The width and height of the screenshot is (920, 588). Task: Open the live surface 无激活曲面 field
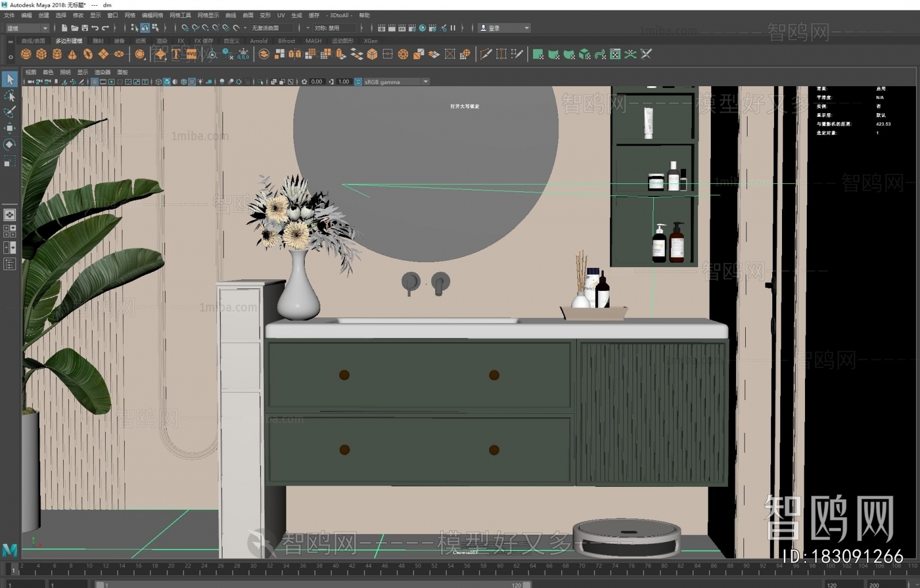pos(272,28)
